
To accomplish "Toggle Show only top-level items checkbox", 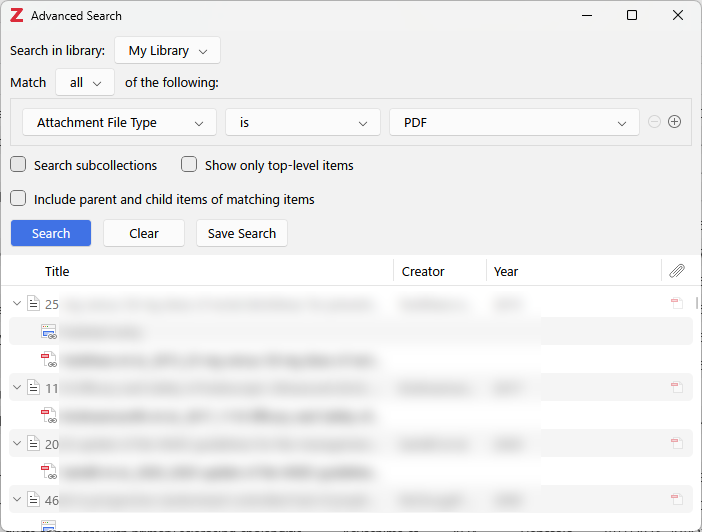I will pos(189,165).
